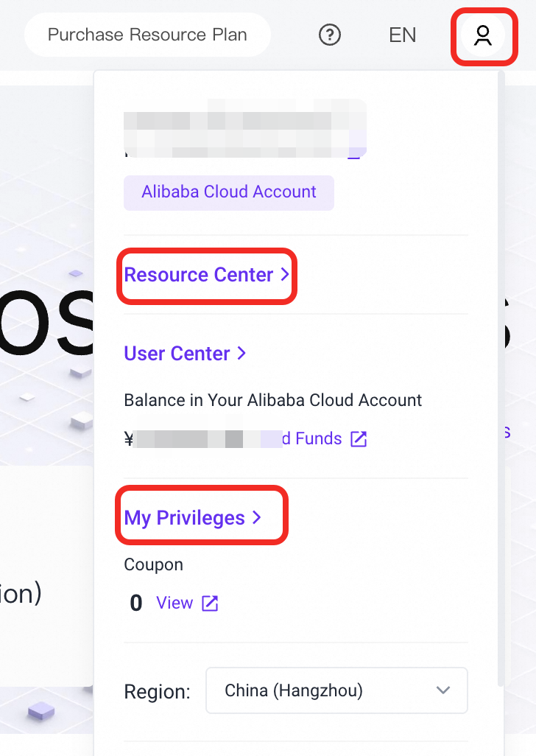Viewport: 536px width, 756px height.
Task: Click the Alibaba Cloud Account badge
Action: coord(229,192)
